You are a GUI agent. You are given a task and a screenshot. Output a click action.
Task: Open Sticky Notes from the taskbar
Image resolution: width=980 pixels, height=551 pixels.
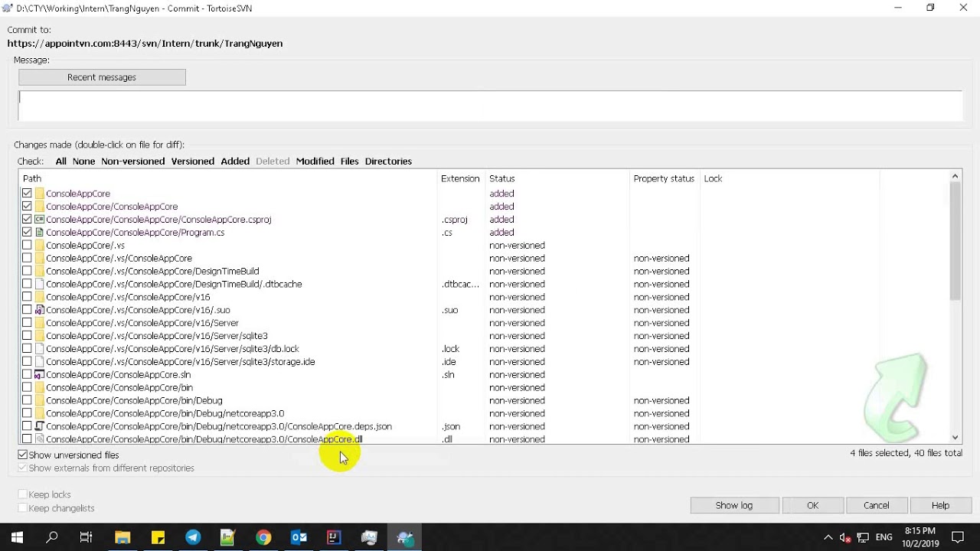click(x=158, y=537)
